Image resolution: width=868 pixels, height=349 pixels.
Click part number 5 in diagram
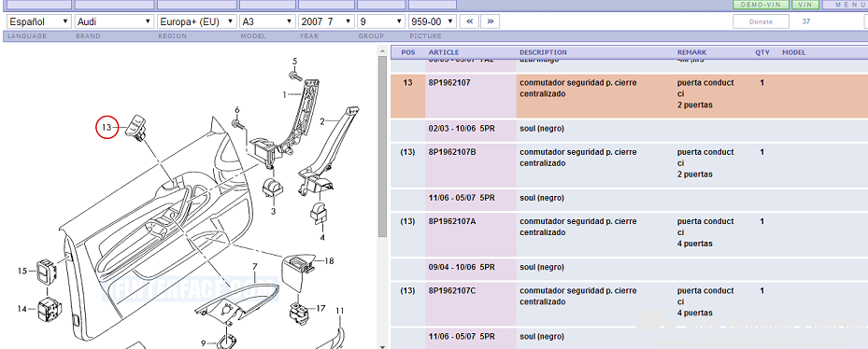coord(294,61)
